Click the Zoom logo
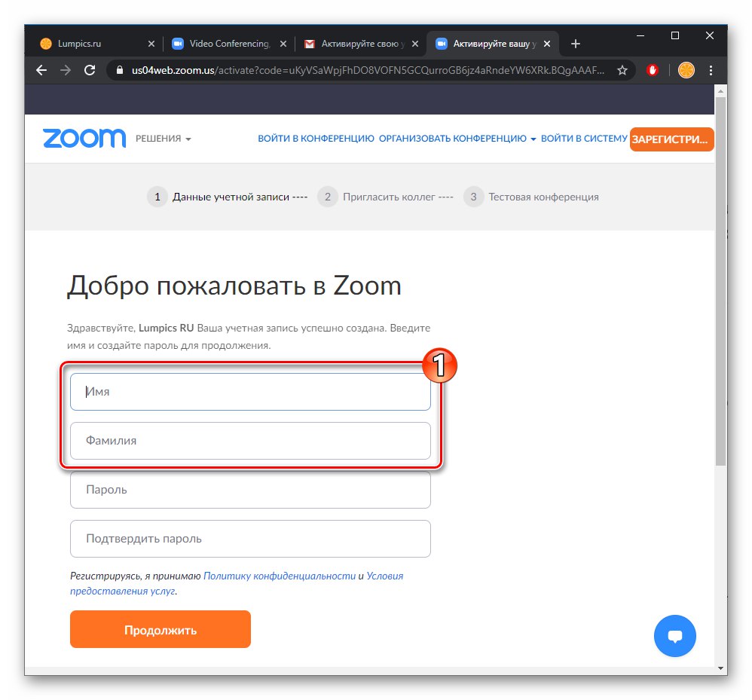The image size is (752, 700). pyautogui.click(x=84, y=139)
